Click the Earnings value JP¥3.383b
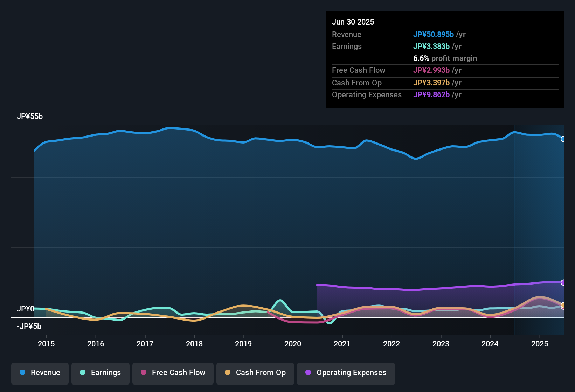575x392 pixels. pyautogui.click(x=431, y=46)
